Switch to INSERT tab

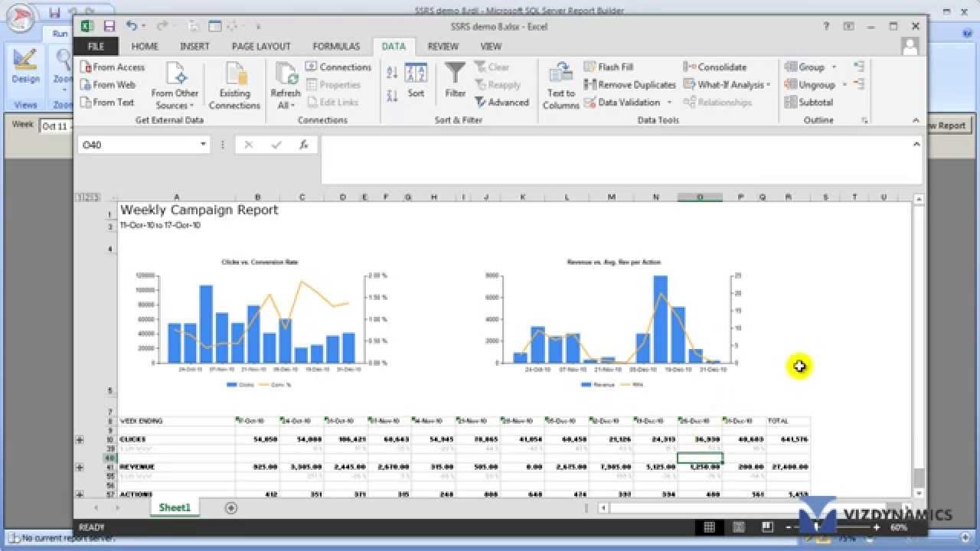(194, 47)
